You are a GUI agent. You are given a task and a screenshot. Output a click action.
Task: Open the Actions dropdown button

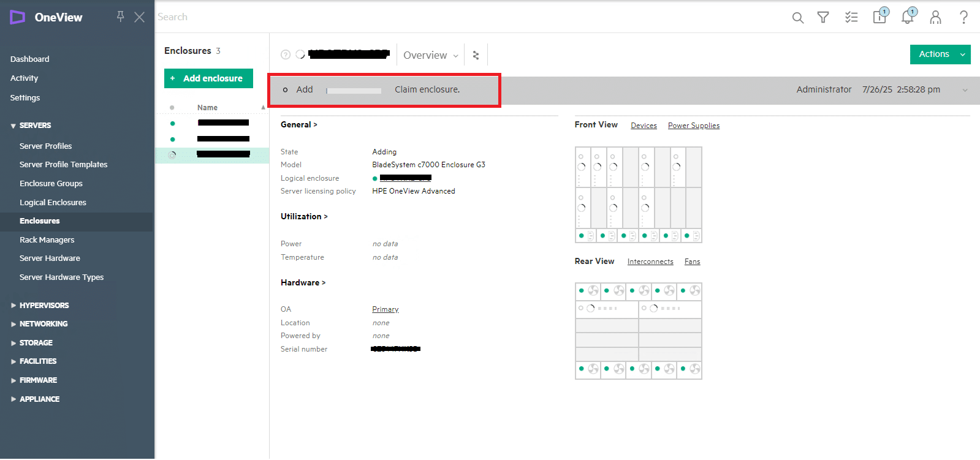(940, 54)
